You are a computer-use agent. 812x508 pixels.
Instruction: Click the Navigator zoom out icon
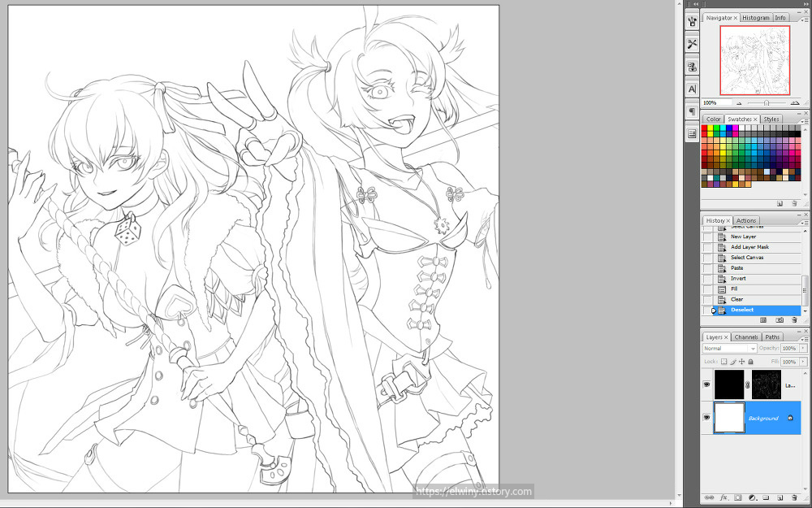pos(739,103)
